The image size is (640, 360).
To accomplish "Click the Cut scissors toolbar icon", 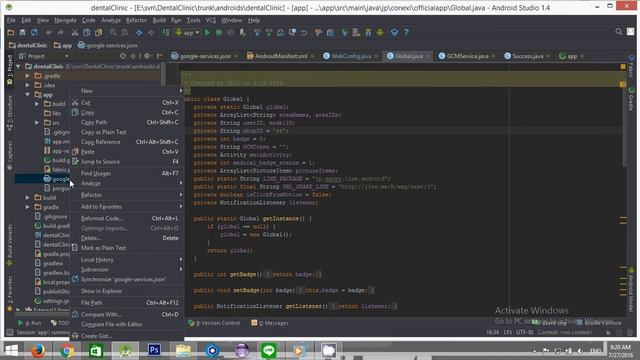I will [x=75, y=32].
